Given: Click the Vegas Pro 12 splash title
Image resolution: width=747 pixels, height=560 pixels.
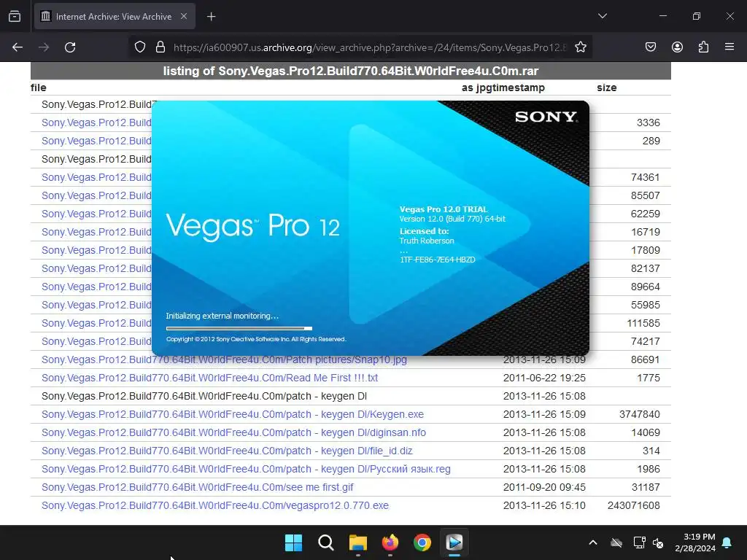Looking at the screenshot, I should coord(252,226).
